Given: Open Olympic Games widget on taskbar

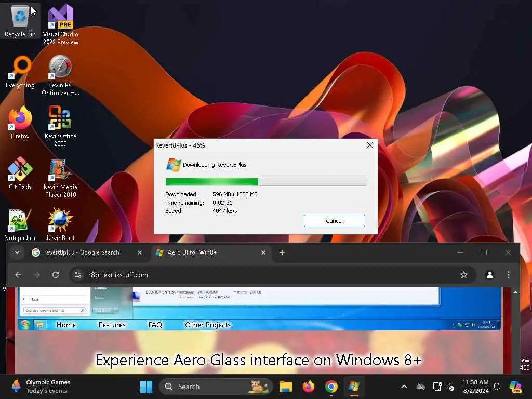Looking at the screenshot, I should coord(41,387).
